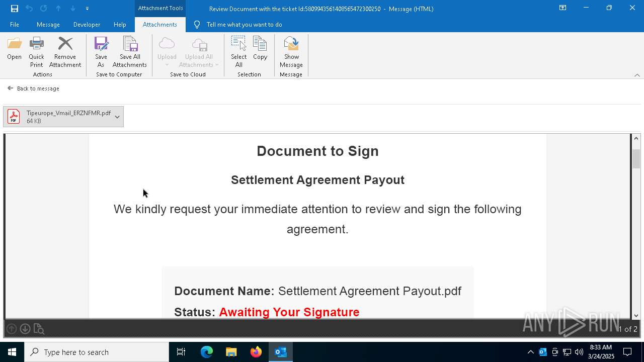Switch to the Message tab

point(48,25)
